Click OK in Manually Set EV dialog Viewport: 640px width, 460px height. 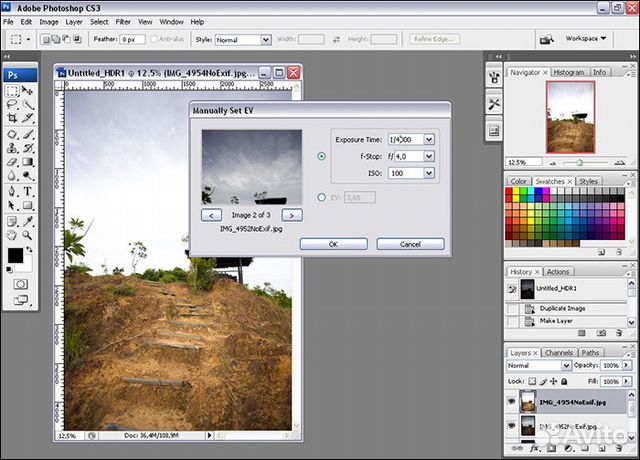point(333,243)
